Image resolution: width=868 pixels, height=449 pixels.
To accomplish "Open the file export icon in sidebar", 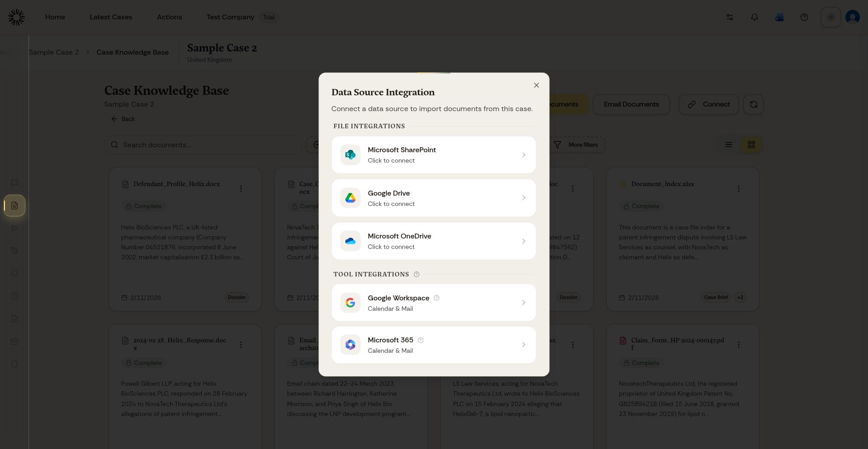I will click(x=14, y=318).
